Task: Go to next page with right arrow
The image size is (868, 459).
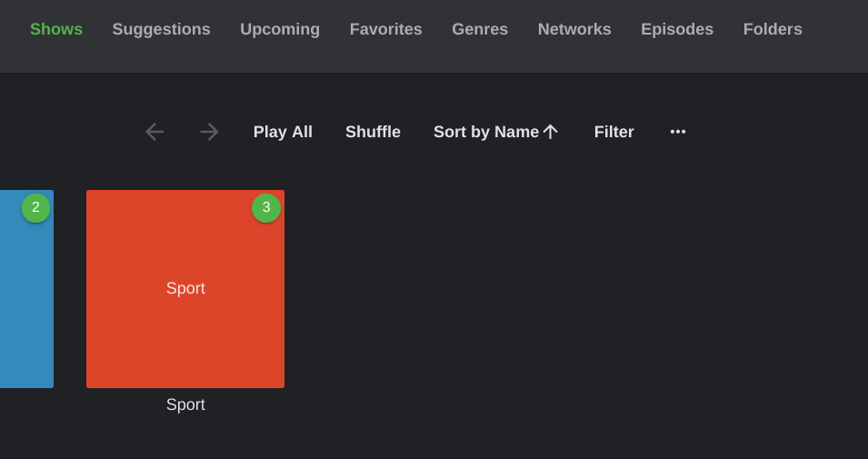Action: pos(209,132)
